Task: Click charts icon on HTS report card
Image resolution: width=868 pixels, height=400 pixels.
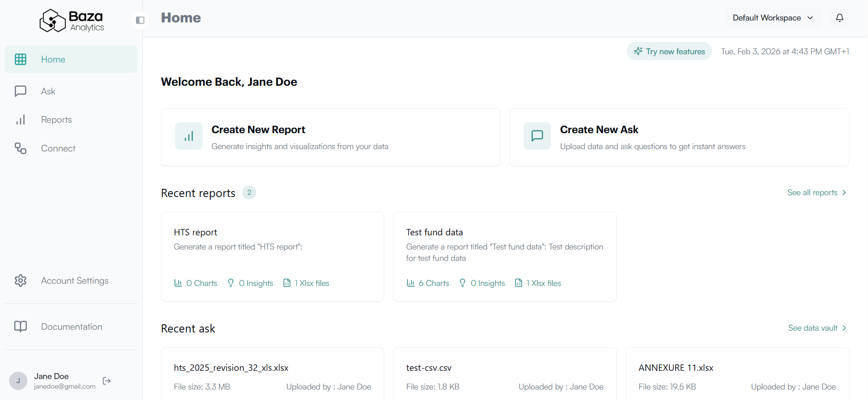Action: pyautogui.click(x=178, y=283)
